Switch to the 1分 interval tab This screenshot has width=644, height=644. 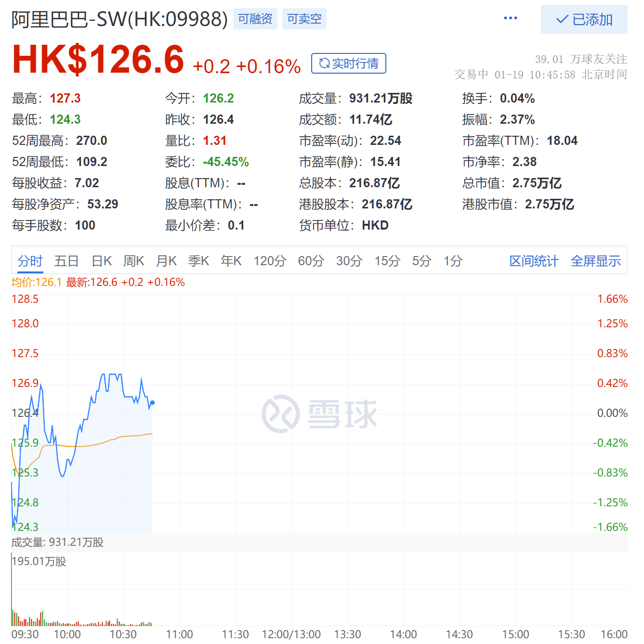tap(453, 261)
